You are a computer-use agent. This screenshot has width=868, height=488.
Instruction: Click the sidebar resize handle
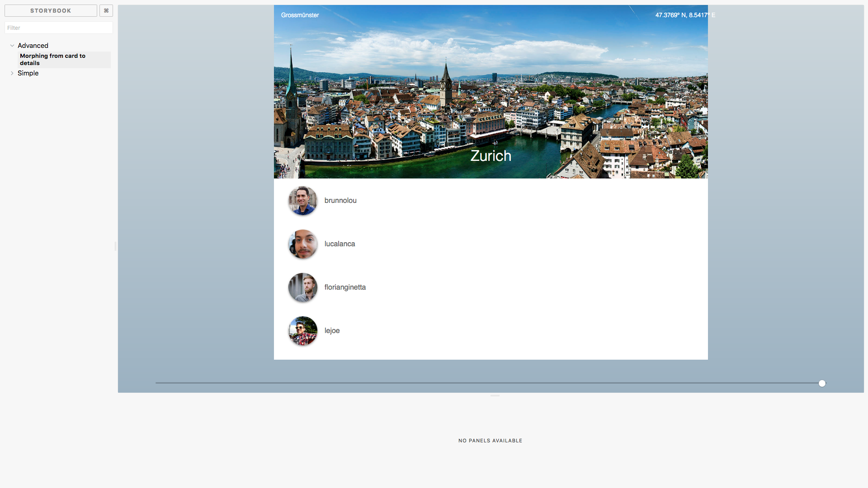pyautogui.click(x=115, y=246)
